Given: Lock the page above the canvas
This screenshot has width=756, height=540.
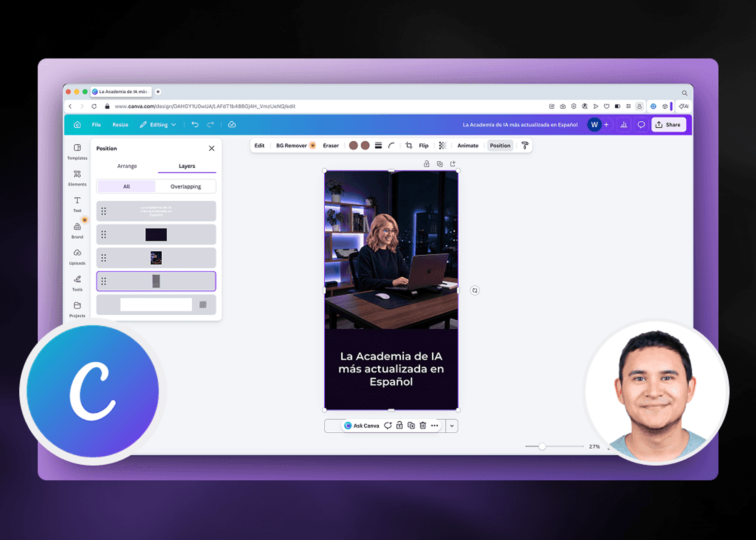Looking at the screenshot, I should pos(426,164).
